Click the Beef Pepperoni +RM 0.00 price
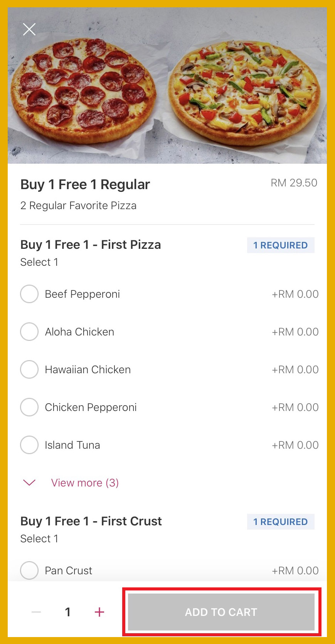 pyautogui.click(x=295, y=294)
